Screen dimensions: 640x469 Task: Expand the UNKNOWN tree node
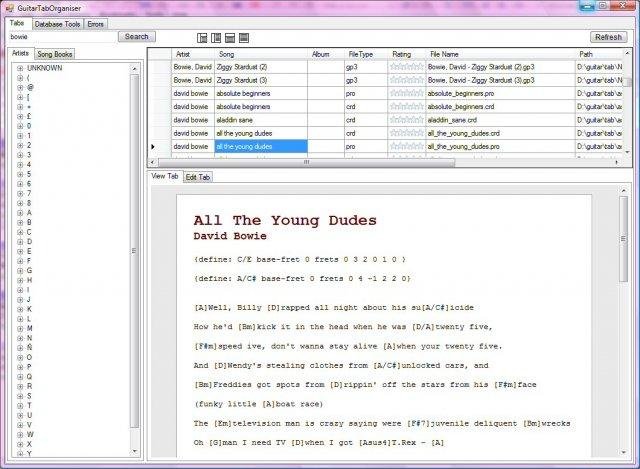tap(20, 68)
